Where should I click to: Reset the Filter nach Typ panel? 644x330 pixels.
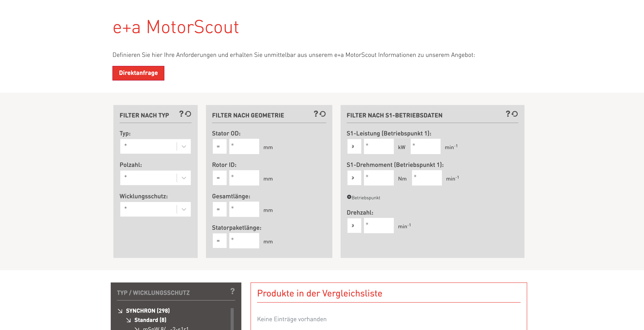(188, 114)
